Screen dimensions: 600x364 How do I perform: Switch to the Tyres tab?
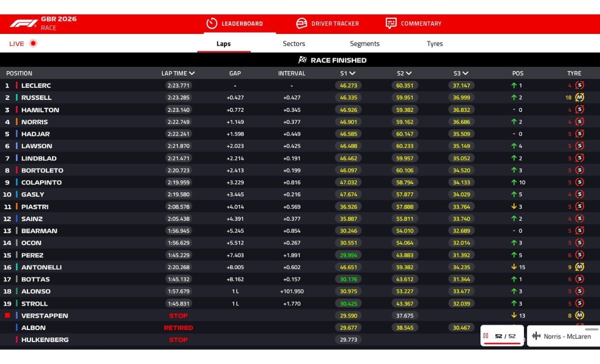(x=435, y=43)
